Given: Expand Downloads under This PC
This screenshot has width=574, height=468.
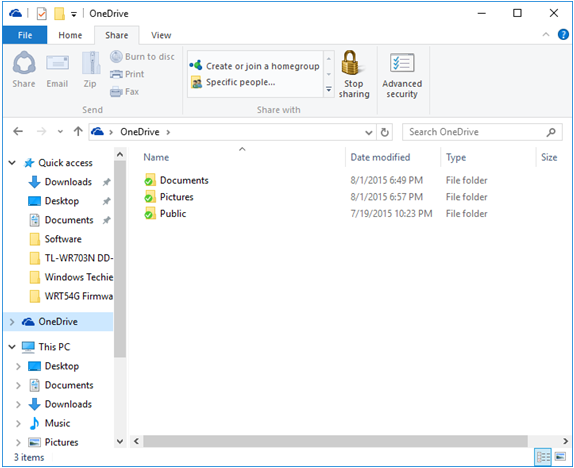Looking at the screenshot, I should [x=18, y=404].
